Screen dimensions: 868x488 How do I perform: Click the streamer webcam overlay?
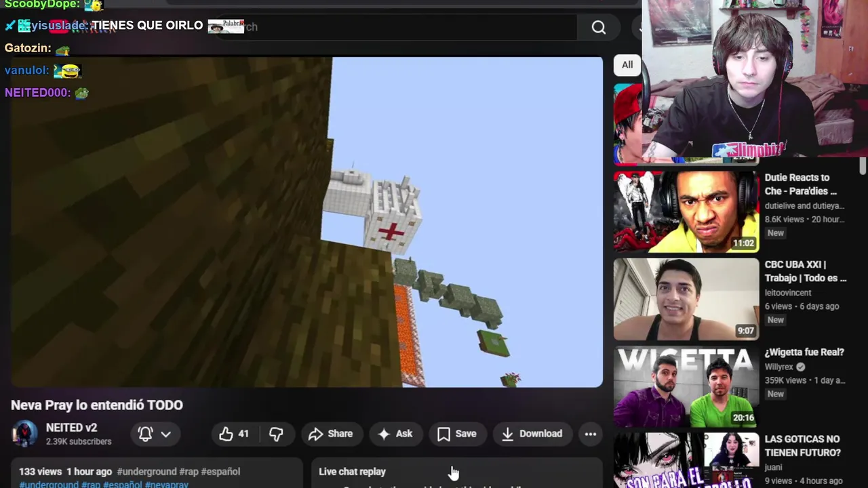point(755,79)
